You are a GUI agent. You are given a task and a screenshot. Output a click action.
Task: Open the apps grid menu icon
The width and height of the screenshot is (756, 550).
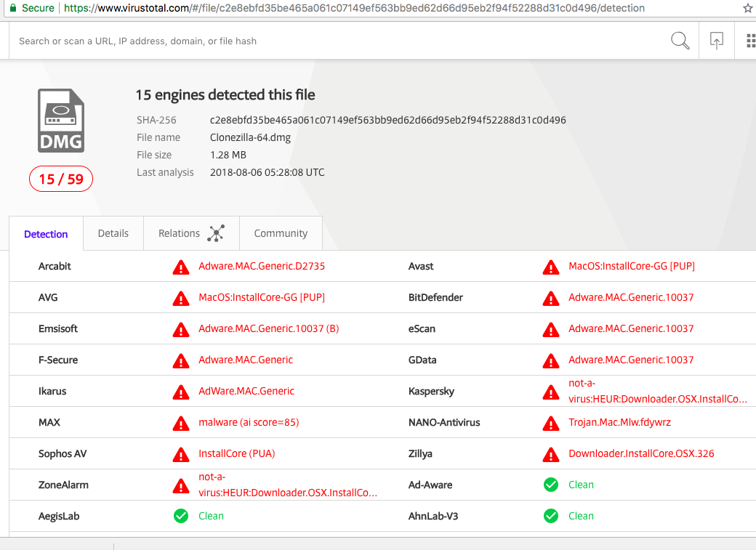click(x=751, y=41)
